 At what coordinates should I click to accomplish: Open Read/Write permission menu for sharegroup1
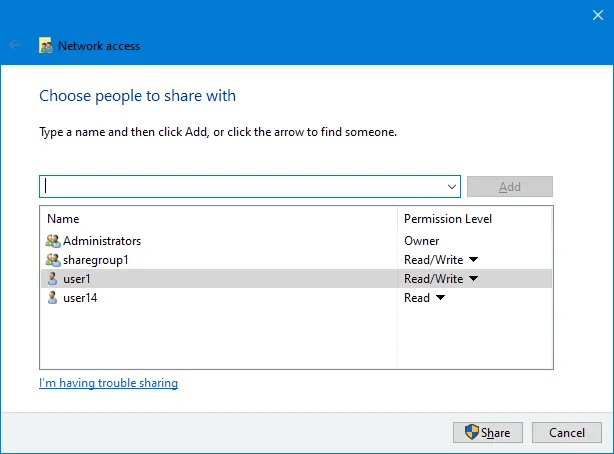(473, 260)
